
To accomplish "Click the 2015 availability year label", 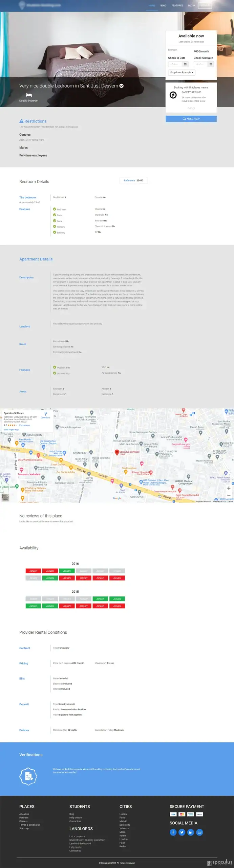I will pyautogui.click(x=75, y=592).
